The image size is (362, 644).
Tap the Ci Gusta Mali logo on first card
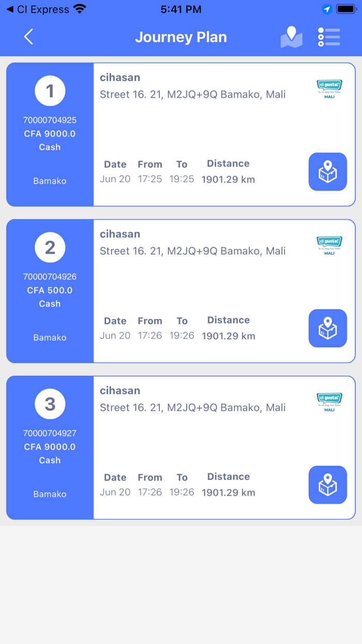pyautogui.click(x=329, y=88)
